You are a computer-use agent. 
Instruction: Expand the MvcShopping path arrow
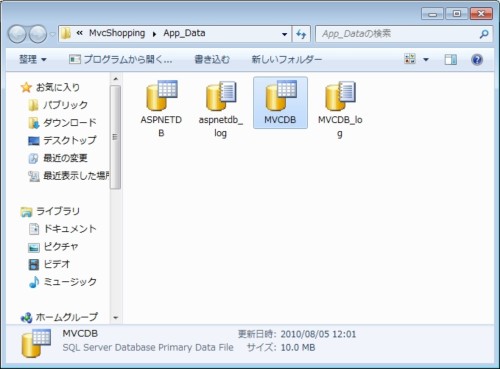tap(154, 34)
